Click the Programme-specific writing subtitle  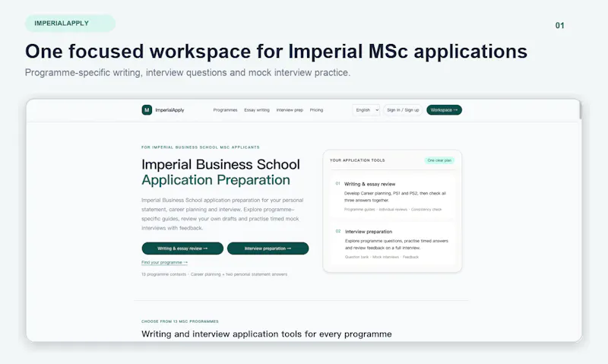coord(188,73)
